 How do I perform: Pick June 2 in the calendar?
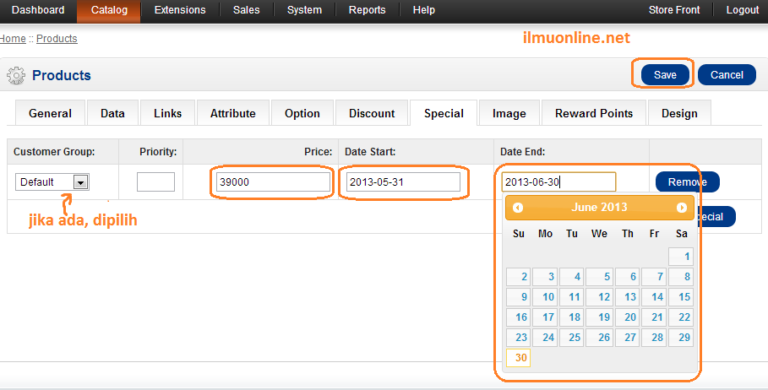pyautogui.click(x=518, y=277)
